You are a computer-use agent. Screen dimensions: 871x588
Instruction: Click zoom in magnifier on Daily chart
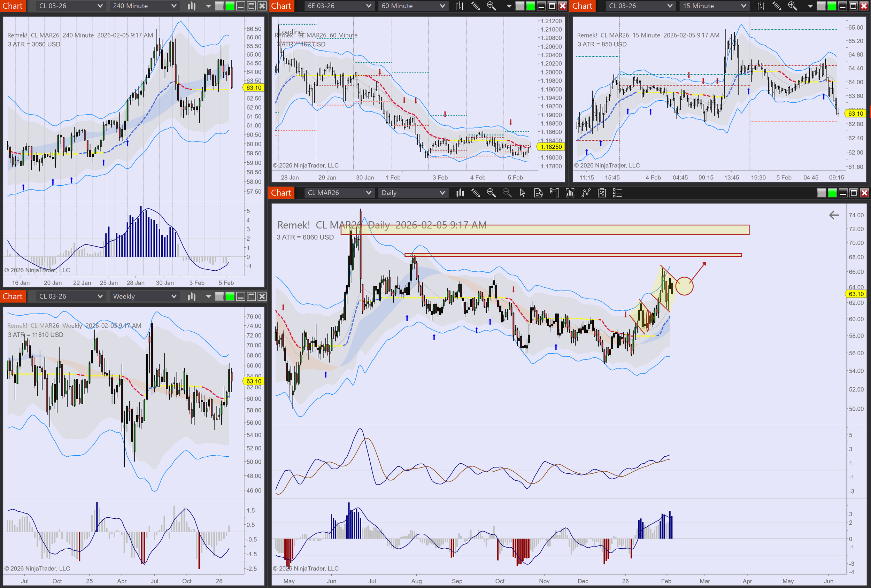point(491,193)
